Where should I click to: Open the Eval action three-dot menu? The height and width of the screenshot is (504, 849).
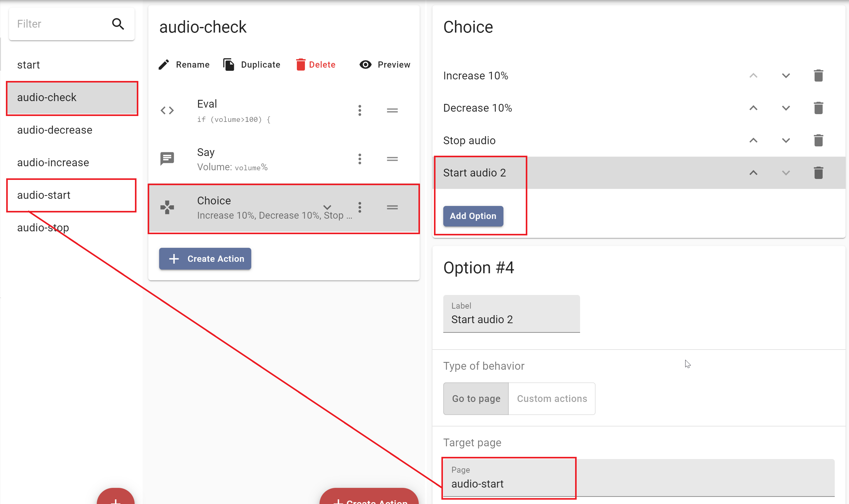(x=360, y=110)
